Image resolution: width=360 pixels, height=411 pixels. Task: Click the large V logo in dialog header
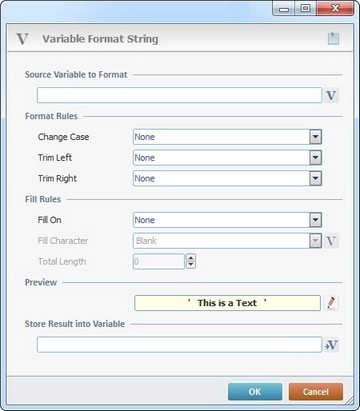22,39
